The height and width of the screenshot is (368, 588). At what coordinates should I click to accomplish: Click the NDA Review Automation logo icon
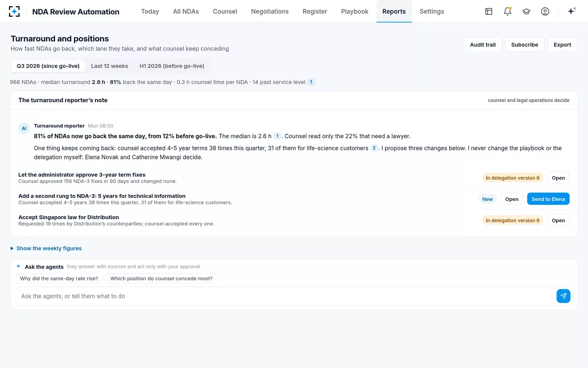pyautogui.click(x=14, y=11)
